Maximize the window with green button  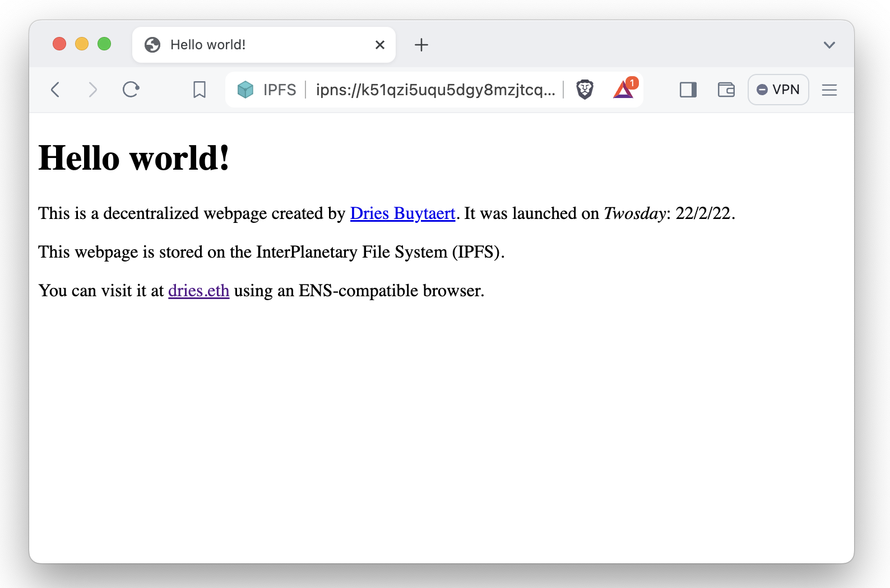pos(104,44)
